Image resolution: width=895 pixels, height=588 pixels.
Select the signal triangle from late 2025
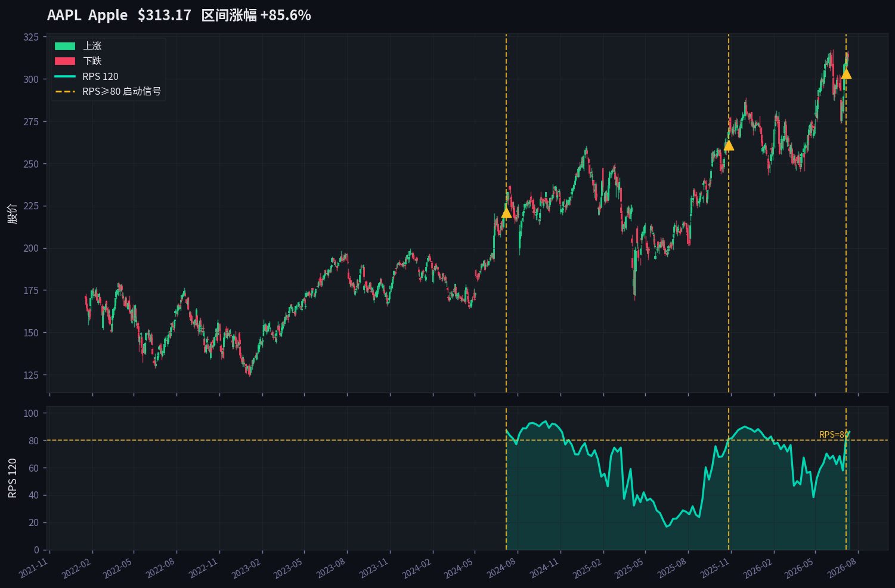(729, 146)
